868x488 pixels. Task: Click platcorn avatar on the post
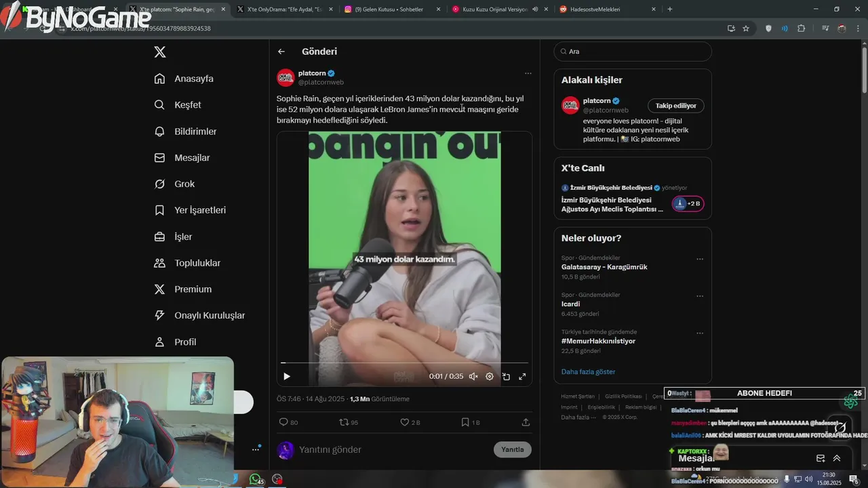point(285,77)
